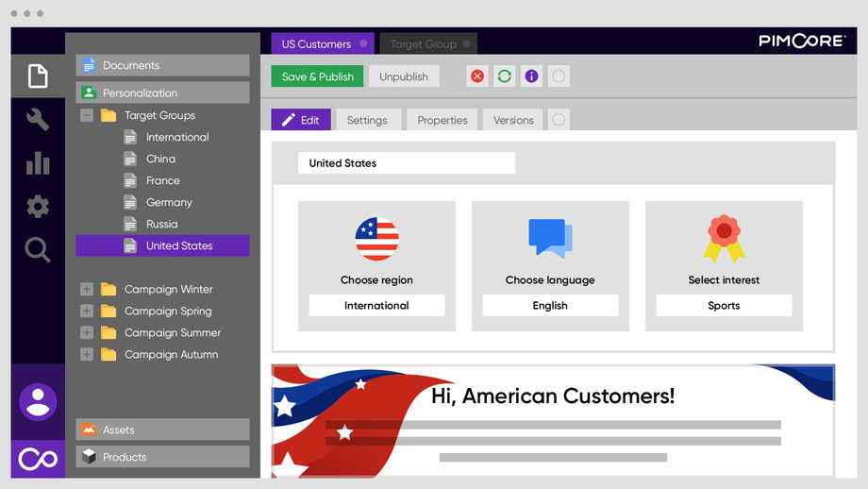Open the wrench tools icon in the sidebar
This screenshot has height=489, width=868.
pos(38,119)
